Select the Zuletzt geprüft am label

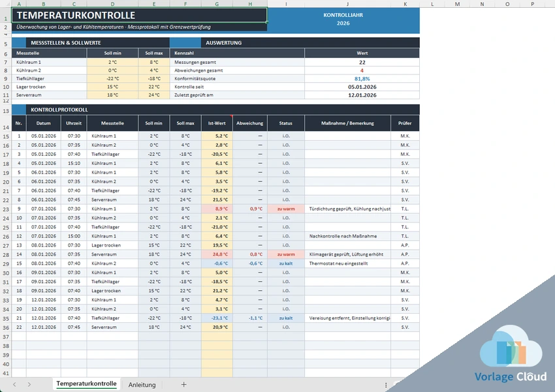pyautogui.click(x=237, y=95)
